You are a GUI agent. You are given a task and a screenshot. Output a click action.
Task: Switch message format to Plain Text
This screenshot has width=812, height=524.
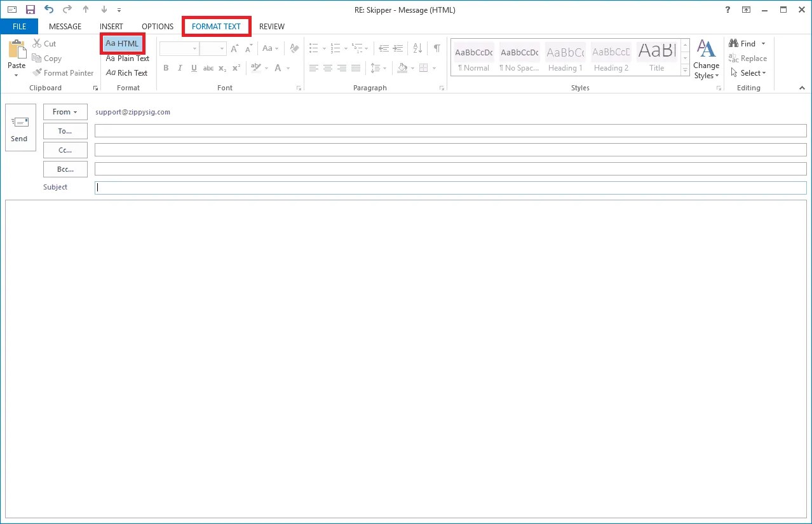(x=126, y=58)
